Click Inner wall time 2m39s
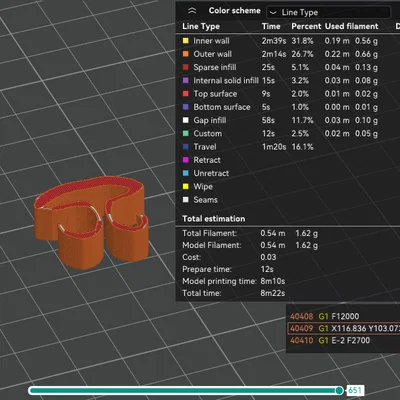Image resolution: width=400 pixels, height=400 pixels. pos(274,41)
